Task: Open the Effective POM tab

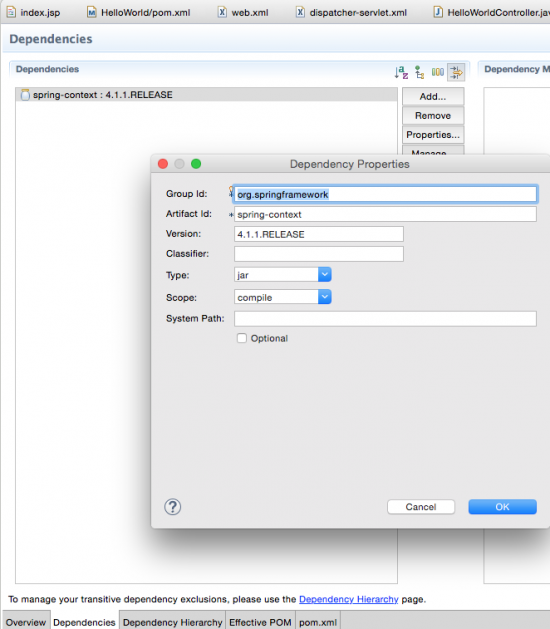Action: coord(260,622)
